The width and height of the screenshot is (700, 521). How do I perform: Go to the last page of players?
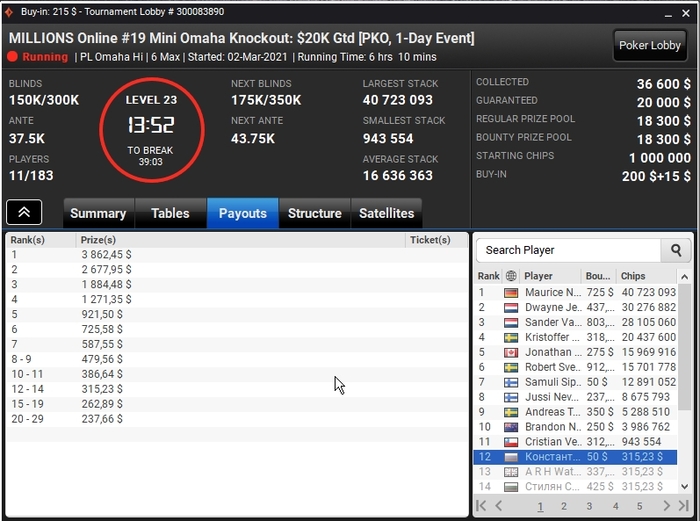[x=683, y=506]
